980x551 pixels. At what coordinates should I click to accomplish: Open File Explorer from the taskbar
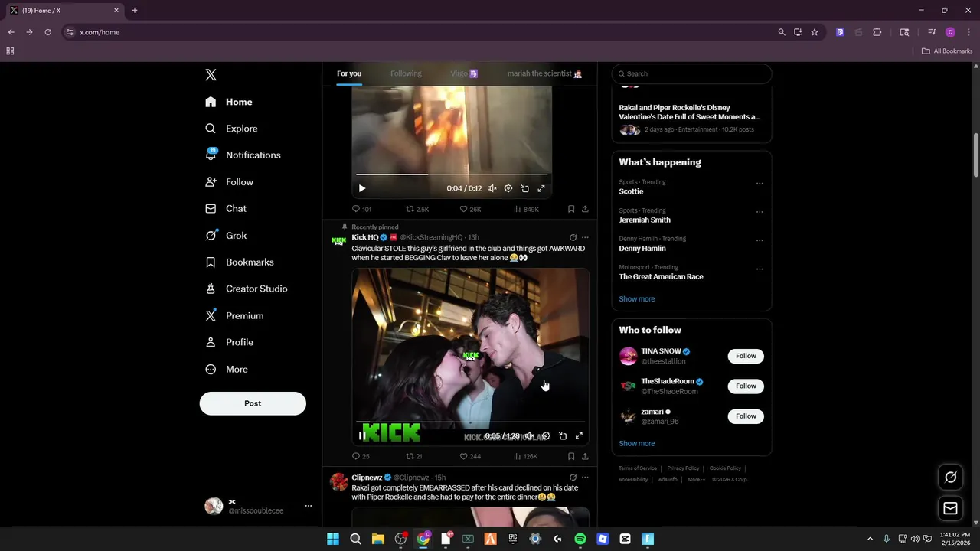(378, 539)
